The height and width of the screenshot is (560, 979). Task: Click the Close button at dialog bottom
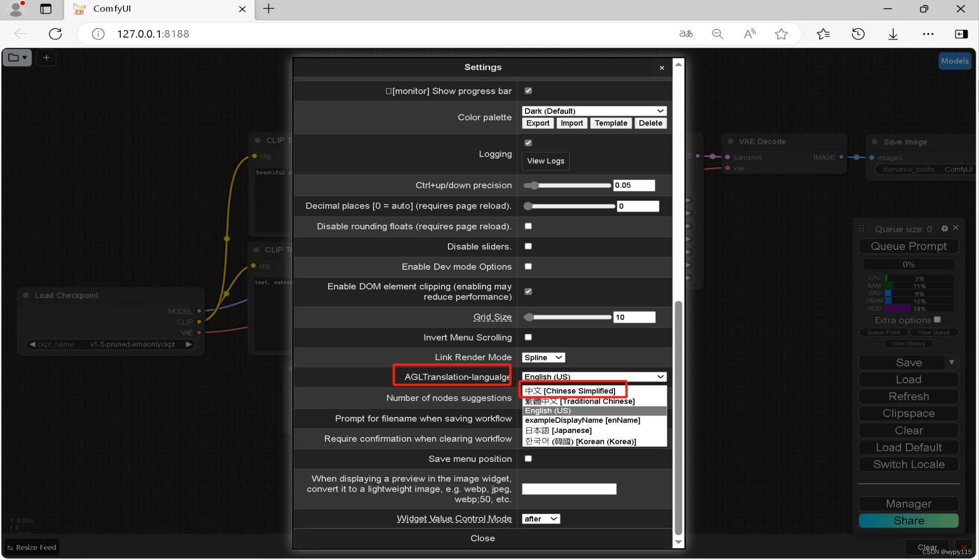point(483,538)
